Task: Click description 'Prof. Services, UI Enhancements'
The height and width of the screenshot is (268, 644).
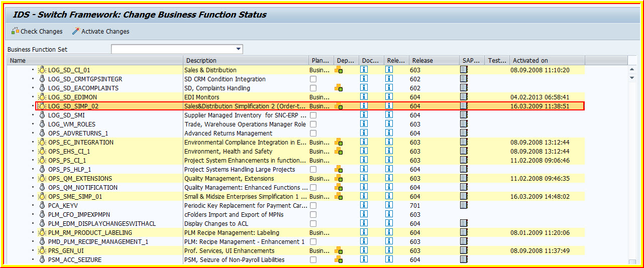Action: click(x=229, y=251)
